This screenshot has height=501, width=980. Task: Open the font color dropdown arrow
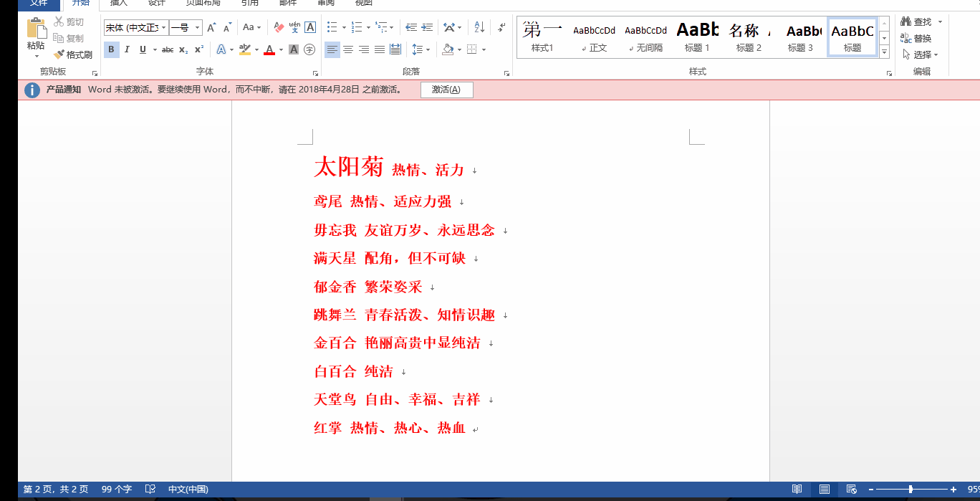(x=281, y=49)
